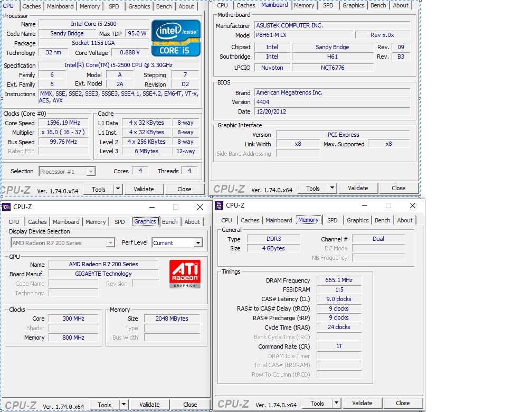Viewport: 532px width, 412px height.
Task: Click the Channel # value 'Dual'
Action: (378, 239)
